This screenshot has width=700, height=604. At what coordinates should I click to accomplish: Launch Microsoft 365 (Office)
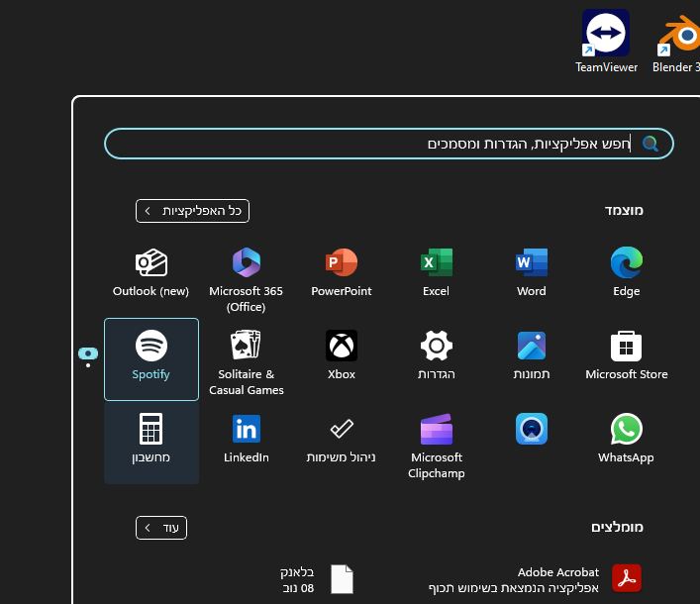[246, 279]
